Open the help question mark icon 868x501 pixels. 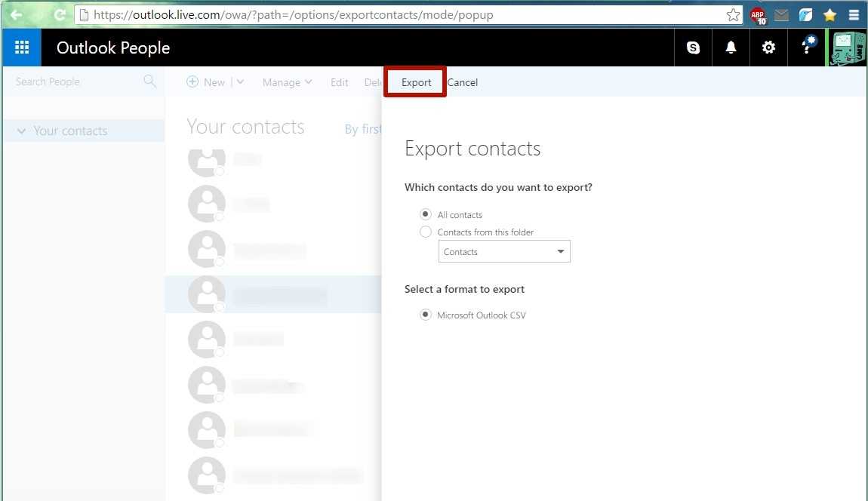[806, 47]
